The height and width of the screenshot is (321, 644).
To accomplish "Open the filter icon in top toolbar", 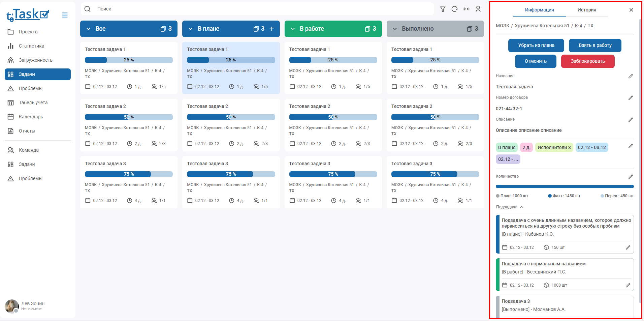I will (x=443, y=9).
